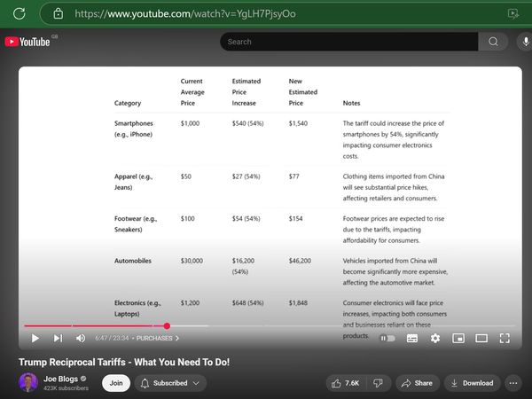
Task: Click the $648 (54%) increase cell
Action: [x=247, y=303]
